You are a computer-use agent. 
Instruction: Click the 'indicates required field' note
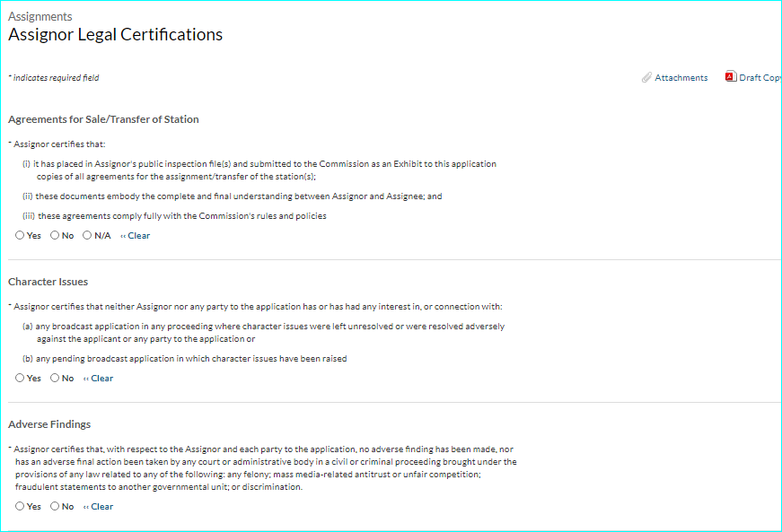pos(55,78)
